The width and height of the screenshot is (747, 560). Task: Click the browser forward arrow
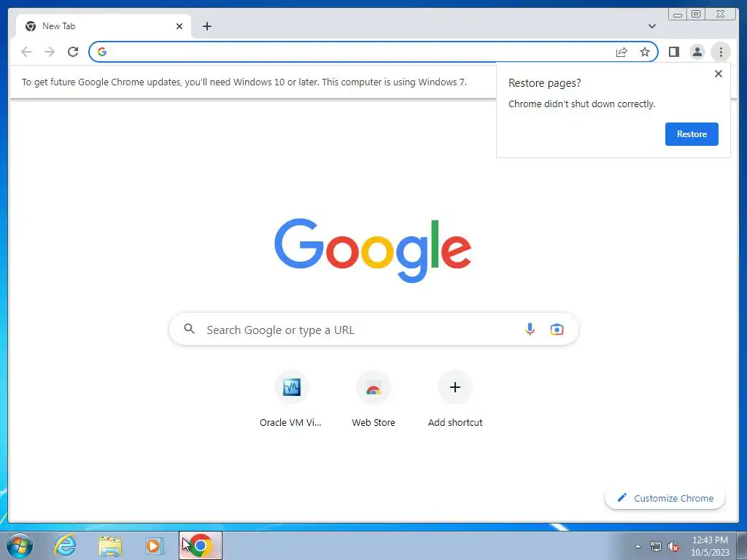[x=50, y=52]
